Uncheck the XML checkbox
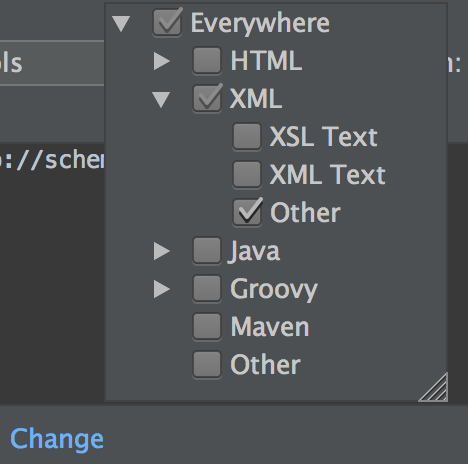Viewport: 468px width, 464px height. tap(207, 99)
